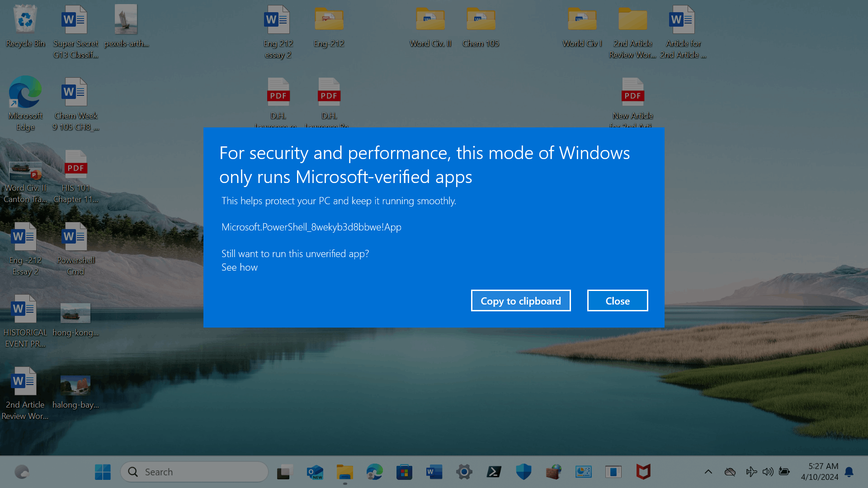The height and width of the screenshot is (488, 868).
Task: Launch new Outlook from taskbar
Action: tap(315, 472)
